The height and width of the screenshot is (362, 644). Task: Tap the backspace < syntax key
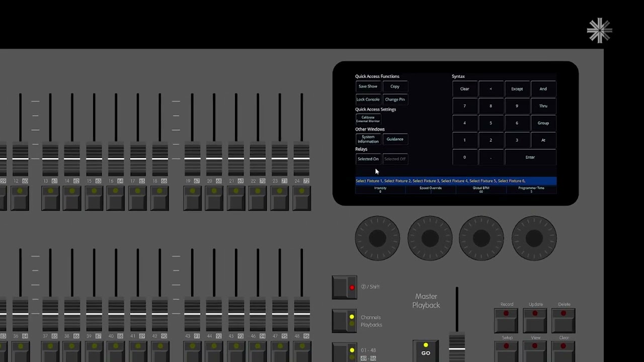[491, 89]
